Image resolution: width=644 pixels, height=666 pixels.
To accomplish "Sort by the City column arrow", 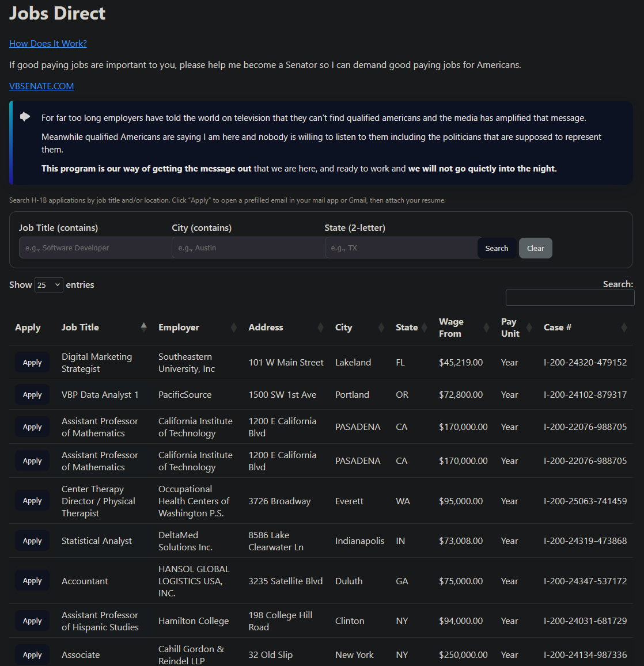I will (381, 327).
